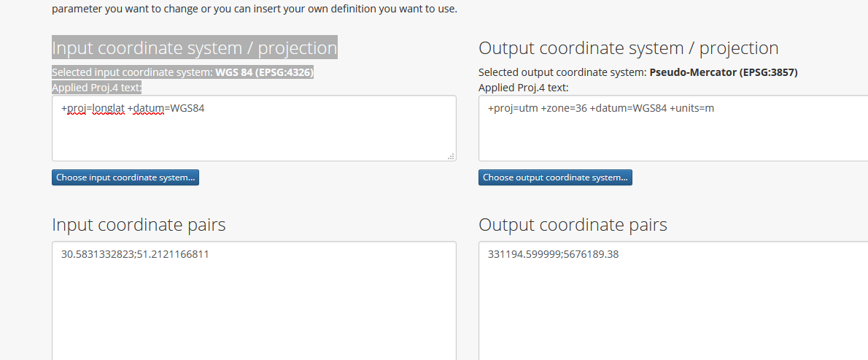The image size is (868, 360).
Task: Click the input-side Applied Proj.4 text label
Action: coord(96,88)
